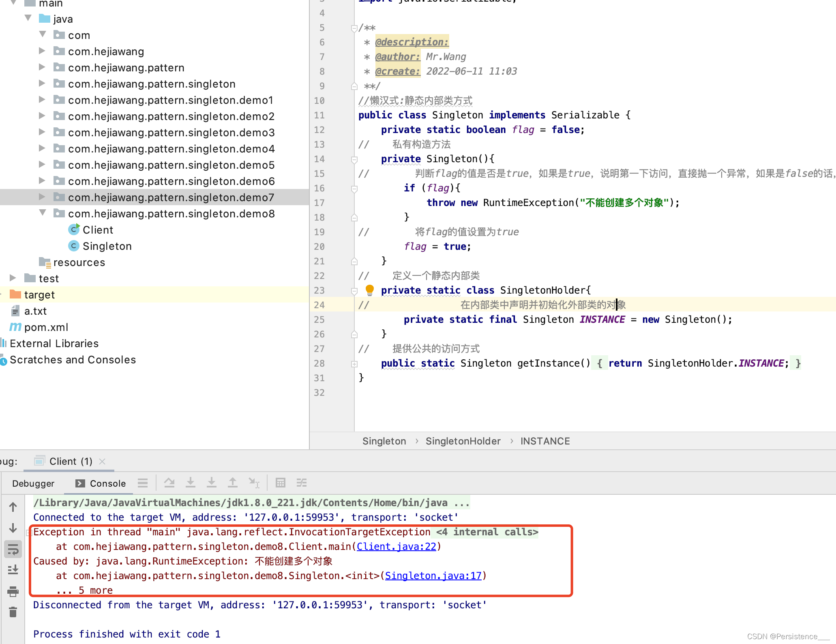Collapse the java source folder
This screenshot has width=836, height=644.
28,18
